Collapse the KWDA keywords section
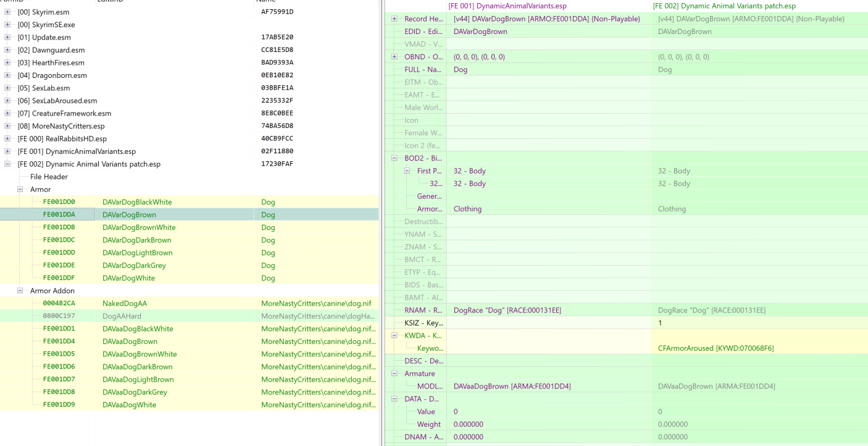 coord(394,335)
